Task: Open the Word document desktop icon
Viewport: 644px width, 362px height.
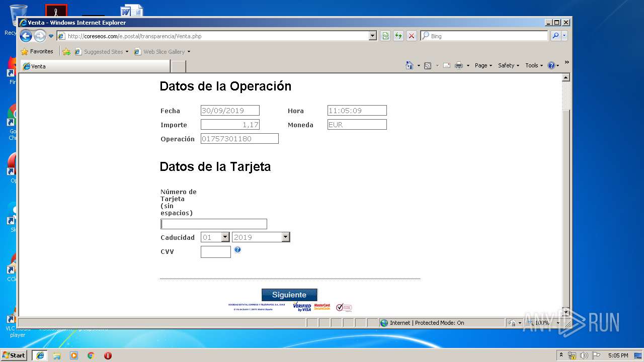Action: click(132, 11)
